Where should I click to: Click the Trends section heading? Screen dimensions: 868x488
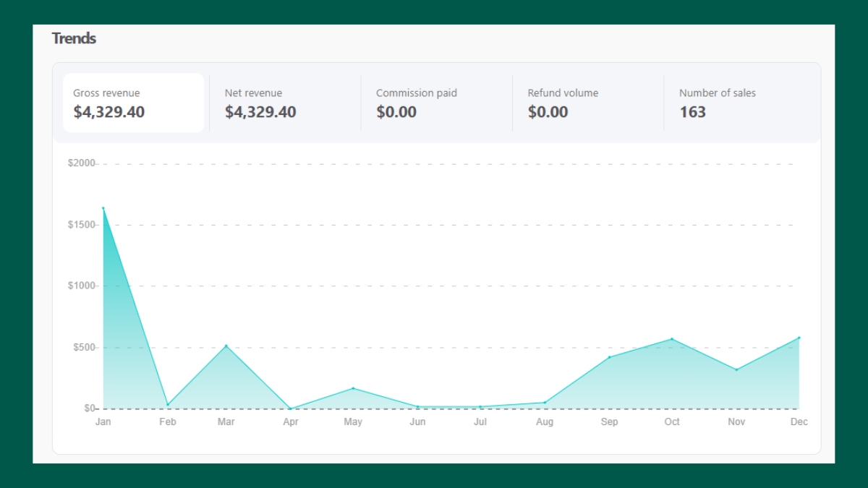pos(74,38)
